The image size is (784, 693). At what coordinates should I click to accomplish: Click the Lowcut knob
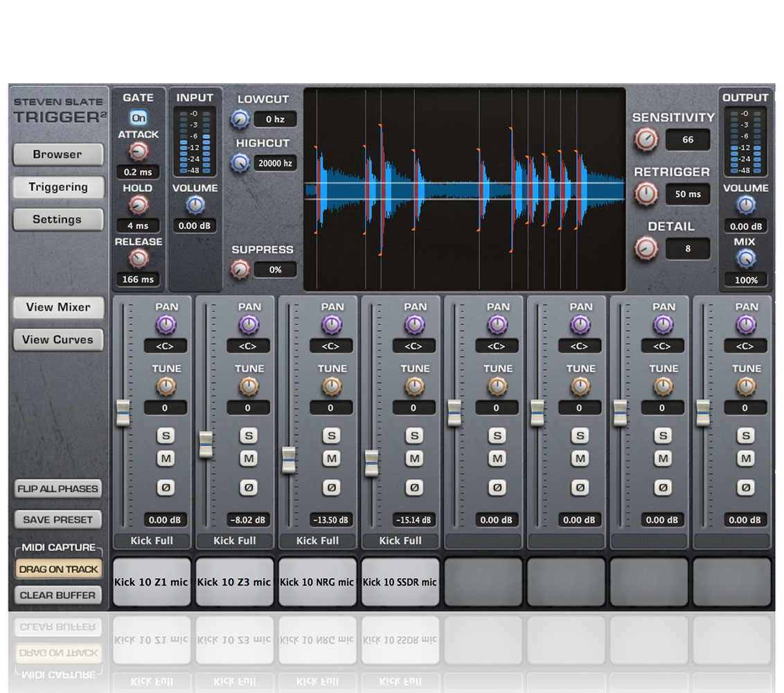(240, 119)
